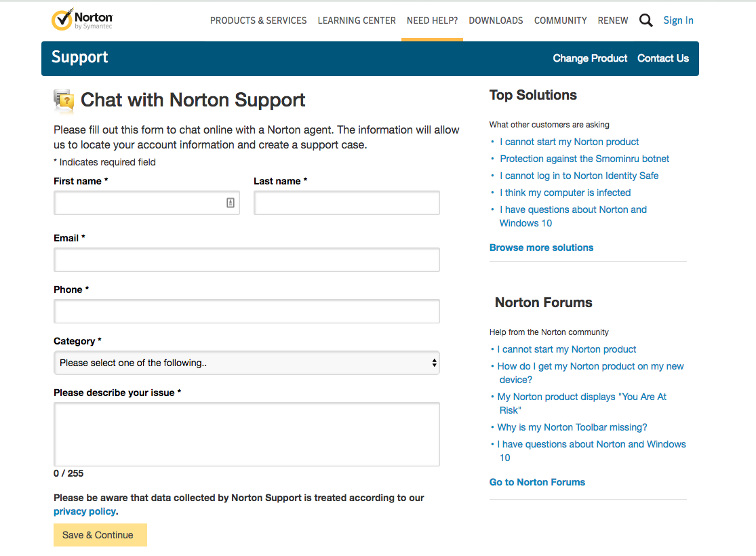756x556 pixels.
Task: Open the privacy policy link
Action: pos(85,511)
